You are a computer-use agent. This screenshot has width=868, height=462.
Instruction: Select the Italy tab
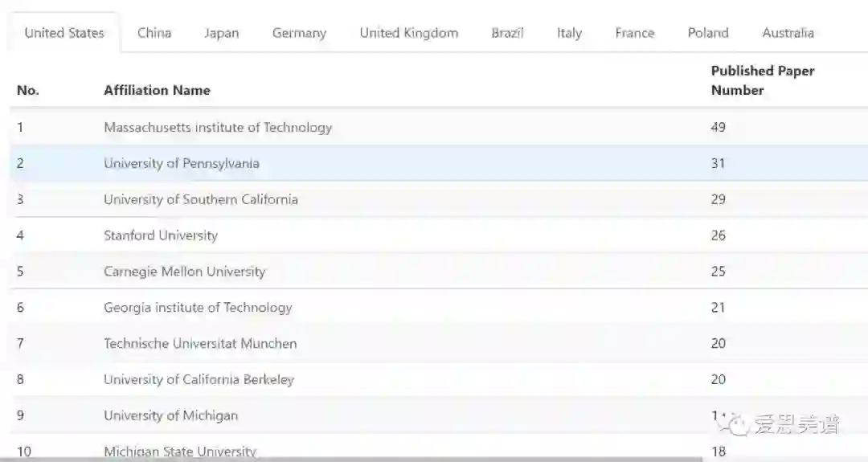569,33
